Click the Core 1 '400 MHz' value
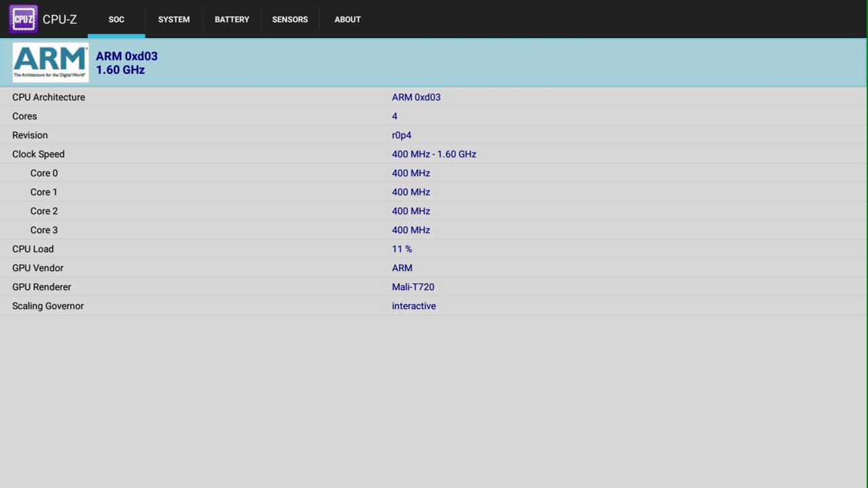The image size is (868, 488). pos(411,192)
